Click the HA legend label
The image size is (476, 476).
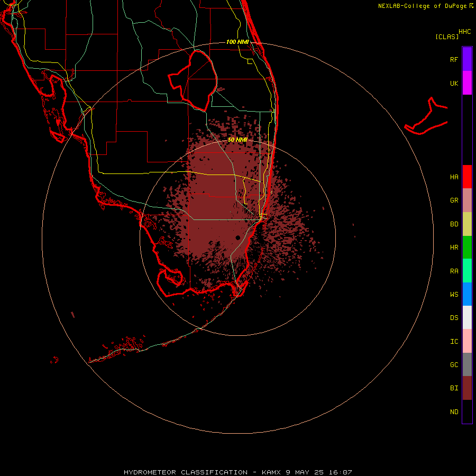pyautogui.click(x=454, y=177)
